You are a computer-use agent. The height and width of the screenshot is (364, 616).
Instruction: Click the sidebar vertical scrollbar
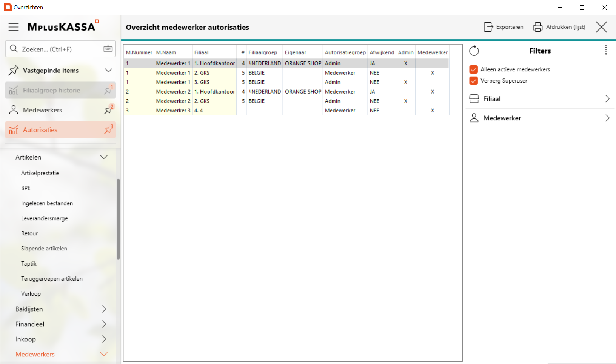point(118,219)
